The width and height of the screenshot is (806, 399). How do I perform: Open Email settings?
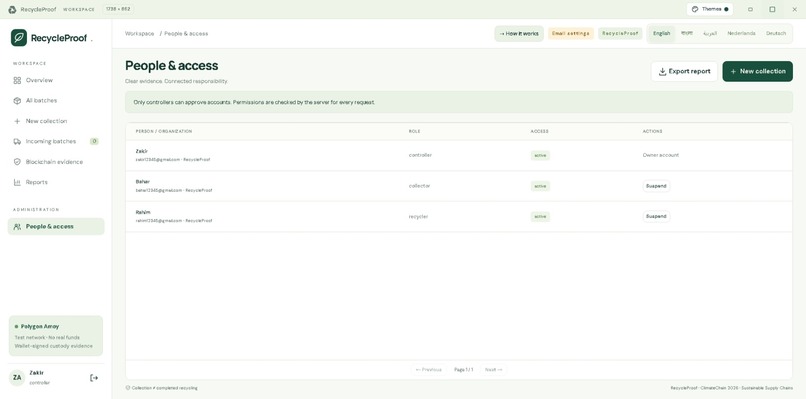pos(571,33)
